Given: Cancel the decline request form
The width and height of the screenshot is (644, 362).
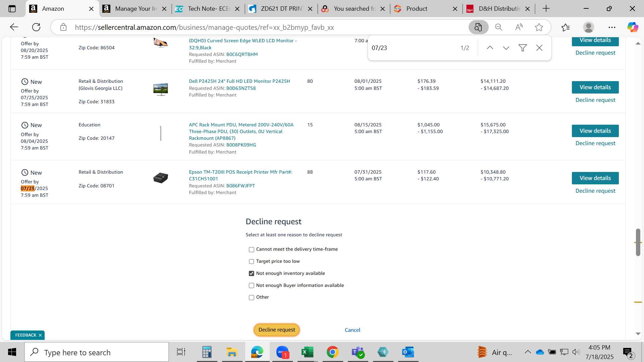Looking at the screenshot, I should (x=353, y=330).
